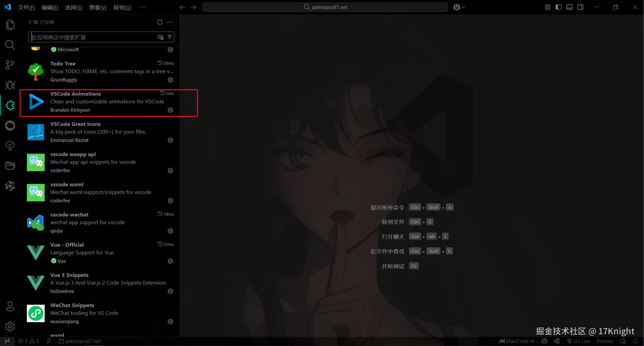
Task: Open the More Actions menu in Extensions panel
Action: 170,22
